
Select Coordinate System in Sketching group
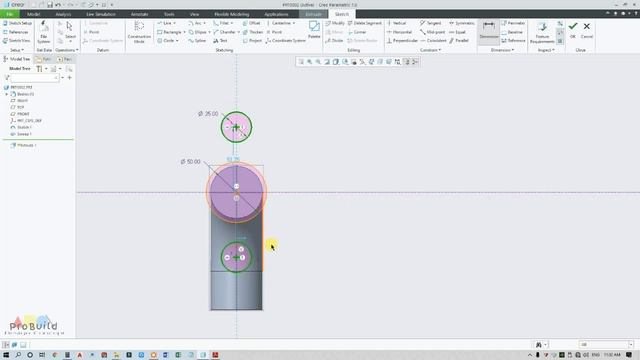click(285, 40)
